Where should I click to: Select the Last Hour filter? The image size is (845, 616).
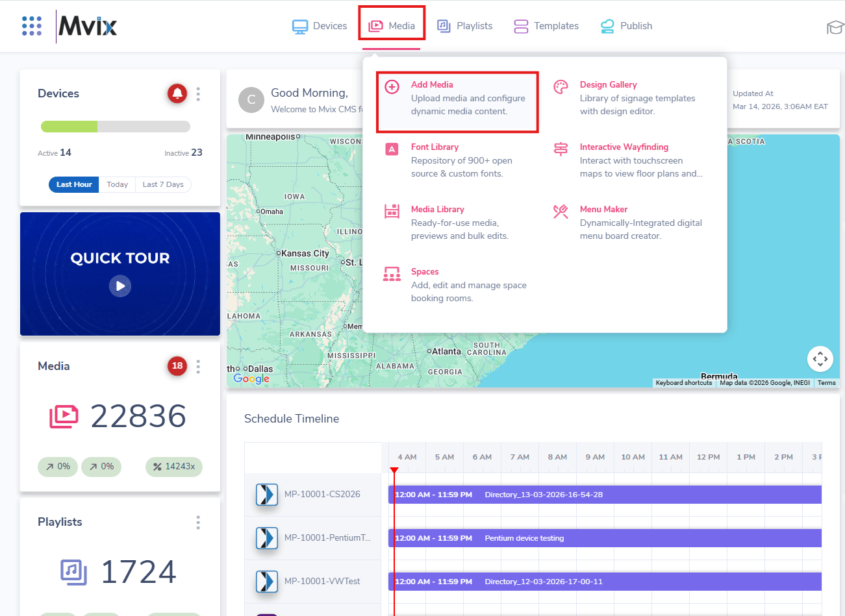coord(74,184)
